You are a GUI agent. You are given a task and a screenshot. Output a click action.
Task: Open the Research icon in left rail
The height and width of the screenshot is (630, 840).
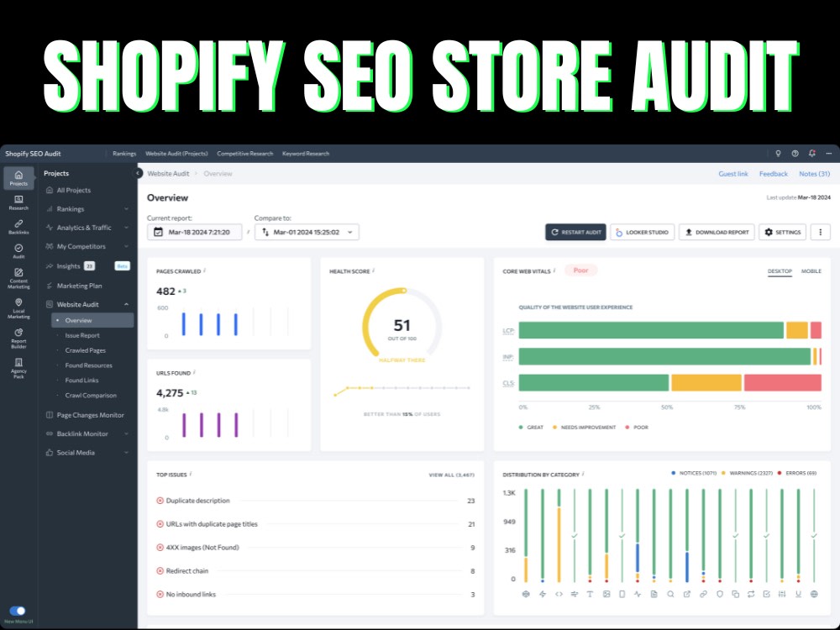tap(18, 202)
